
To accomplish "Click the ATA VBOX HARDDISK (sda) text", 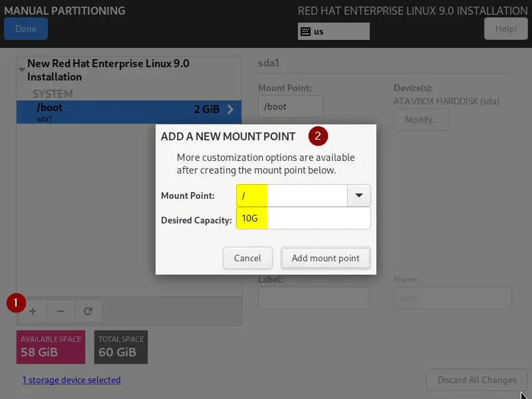I will [x=446, y=101].
